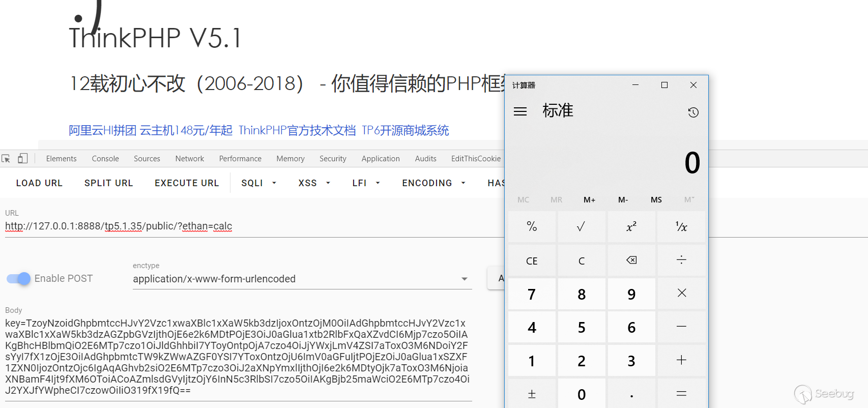Click the number 6 key
The height and width of the screenshot is (408, 868).
tap(631, 327)
